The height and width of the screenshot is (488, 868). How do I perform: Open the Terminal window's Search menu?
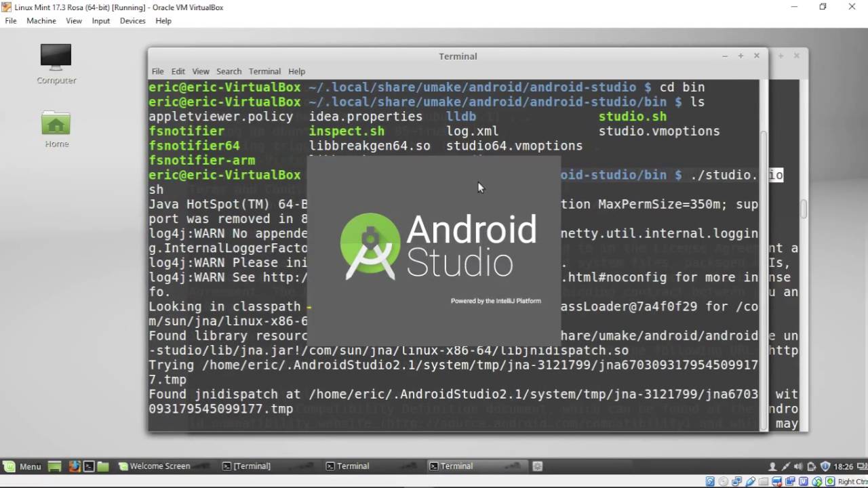pyautogui.click(x=229, y=71)
